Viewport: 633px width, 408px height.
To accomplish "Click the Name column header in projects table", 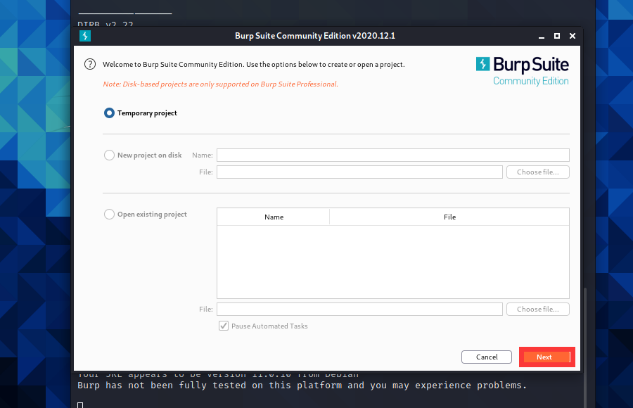I will point(273,216).
